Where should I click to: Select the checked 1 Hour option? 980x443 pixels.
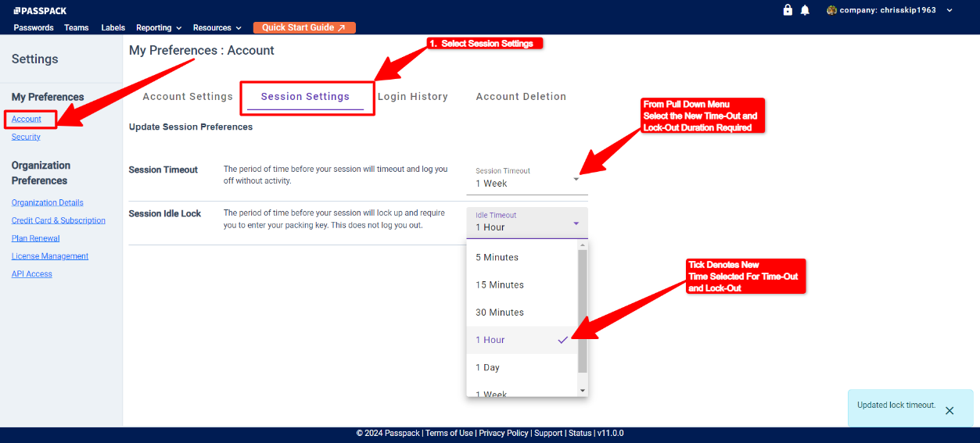(522, 340)
